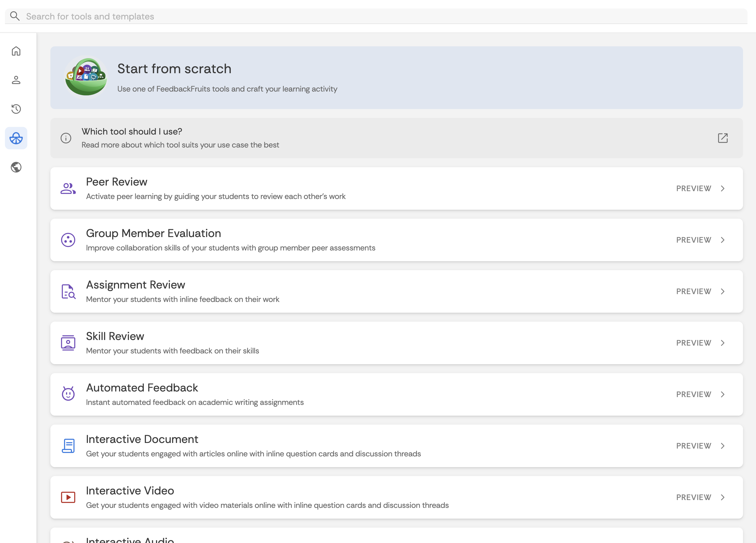Preview the Group Member Evaluation tool
This screenshot has width=756, height=543.
(694, 240)
